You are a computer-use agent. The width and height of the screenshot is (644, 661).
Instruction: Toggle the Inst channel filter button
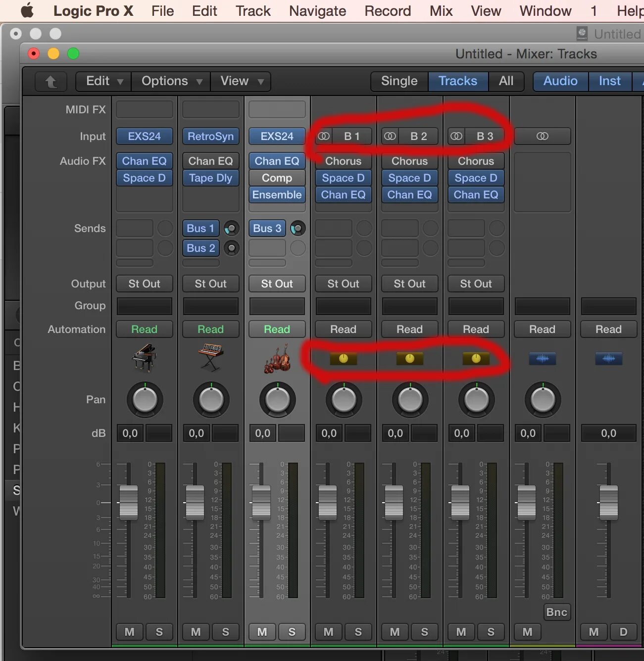click(x=610, y=82)
